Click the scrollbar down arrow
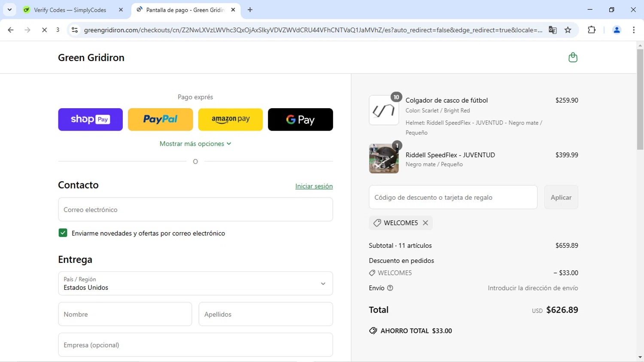 click(x=640, y=358)
